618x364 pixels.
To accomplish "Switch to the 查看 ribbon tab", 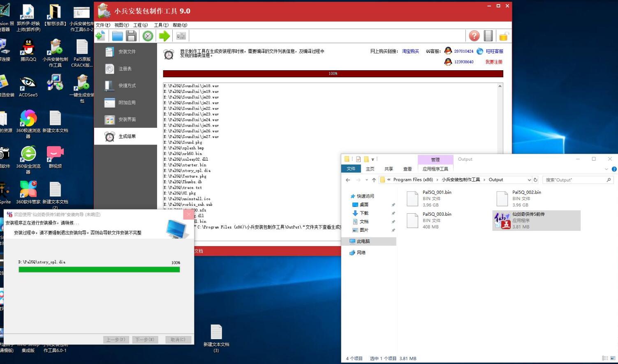I will point(407,169).
